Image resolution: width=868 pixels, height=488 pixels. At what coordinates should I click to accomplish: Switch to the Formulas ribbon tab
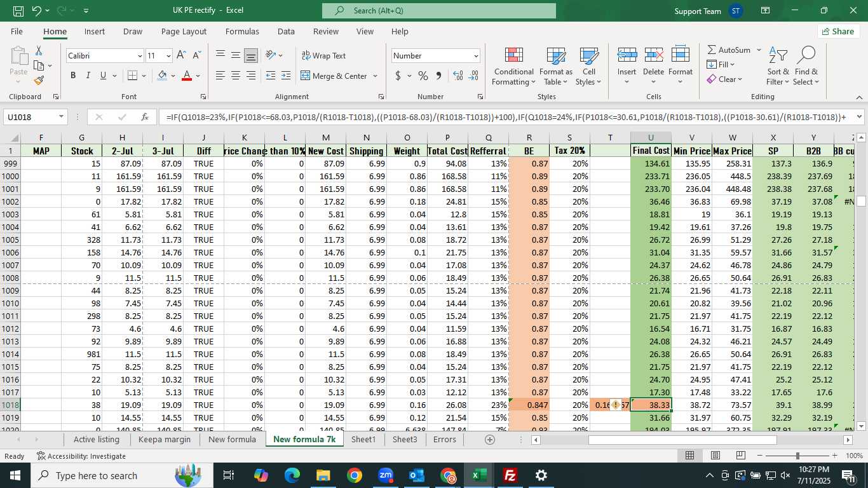coord(242,31)
